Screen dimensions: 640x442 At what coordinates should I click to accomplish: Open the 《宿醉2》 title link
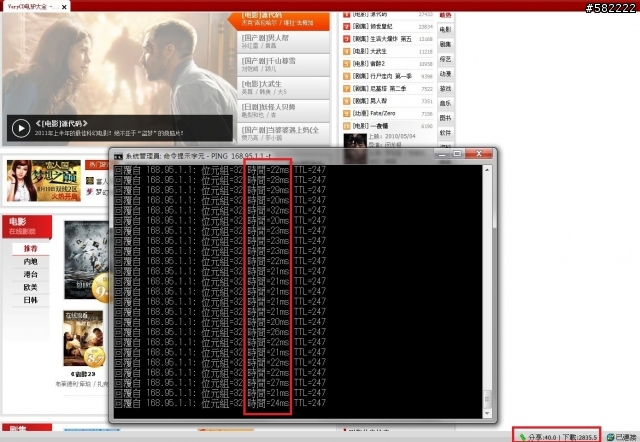click(84, 374)
